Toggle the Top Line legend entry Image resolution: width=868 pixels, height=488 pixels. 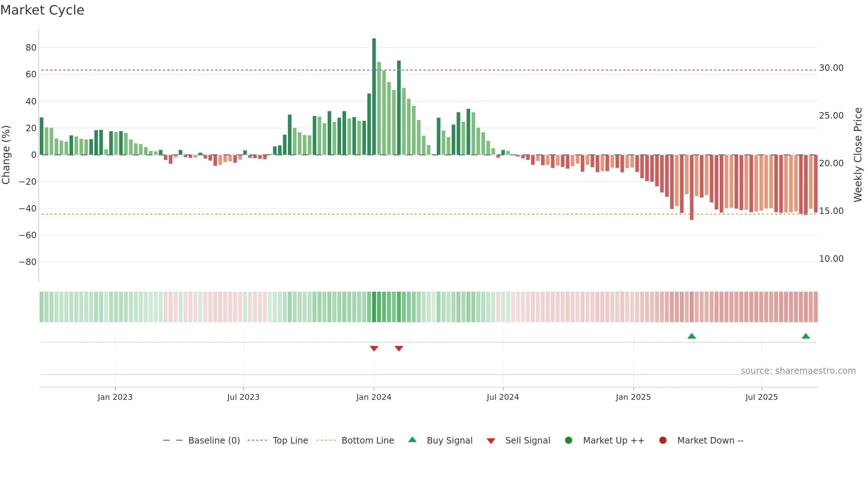coord(278,440)
